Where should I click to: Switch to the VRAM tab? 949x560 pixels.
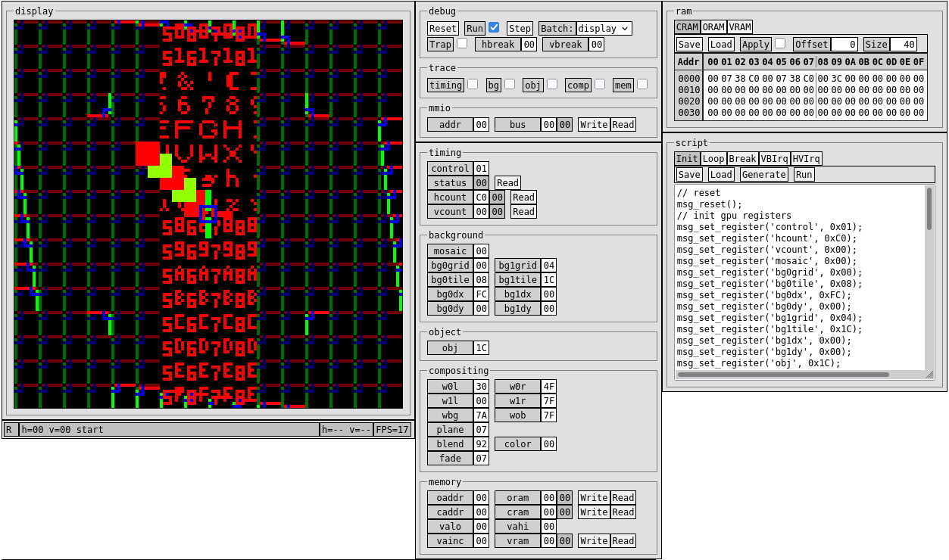tap(740, 26)
